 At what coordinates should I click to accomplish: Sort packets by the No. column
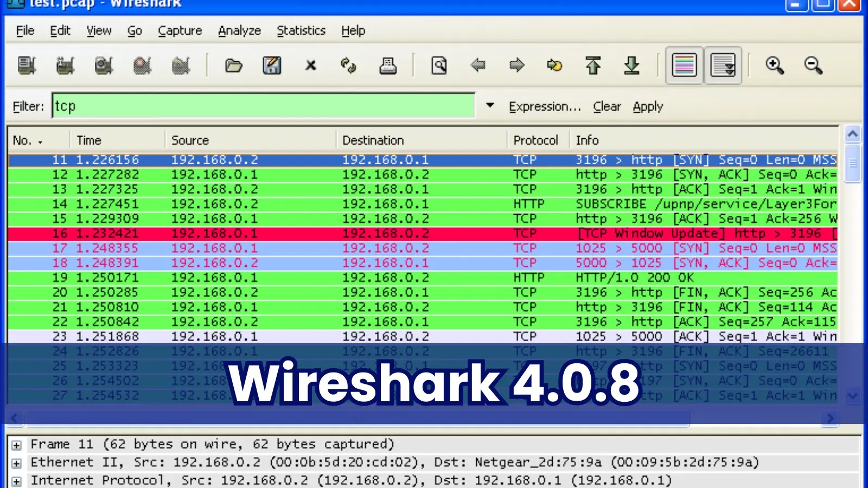point(39,140)
